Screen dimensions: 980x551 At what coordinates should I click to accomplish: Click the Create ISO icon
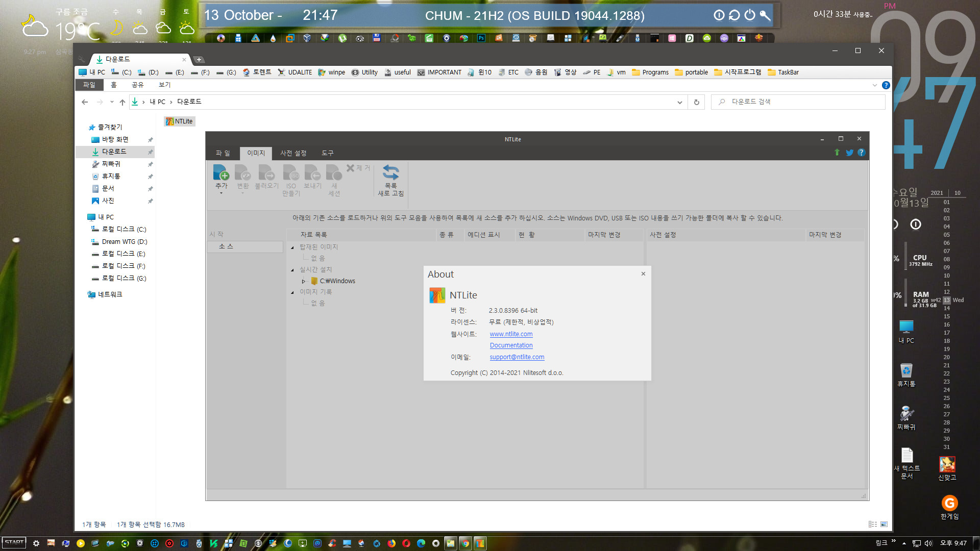click(x=291, y=172)
